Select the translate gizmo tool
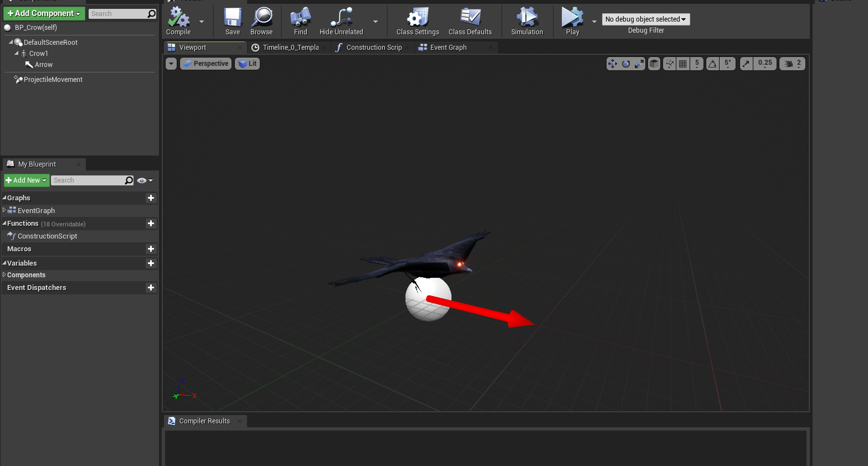868x466 pixels. 613,64
